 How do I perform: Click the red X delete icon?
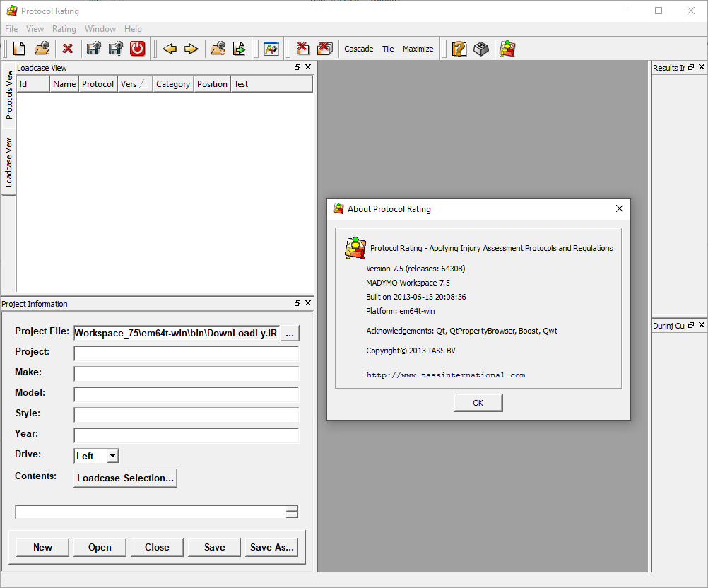point(68,49)
